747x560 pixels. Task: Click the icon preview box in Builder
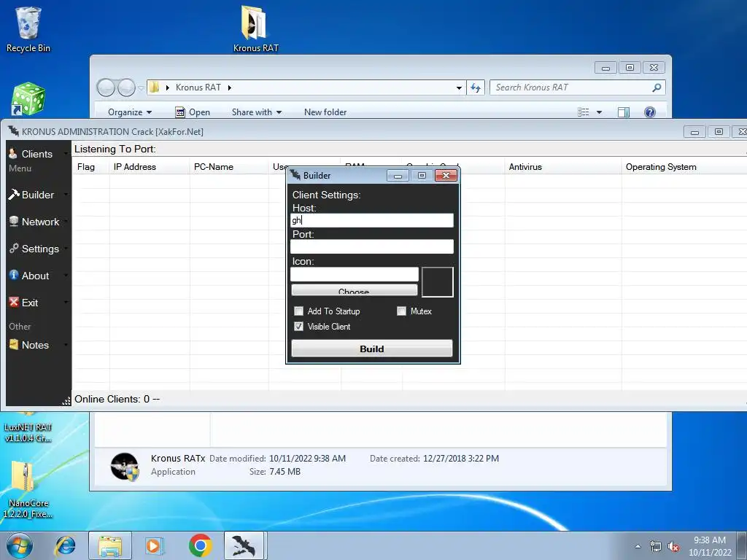point(438,282)
